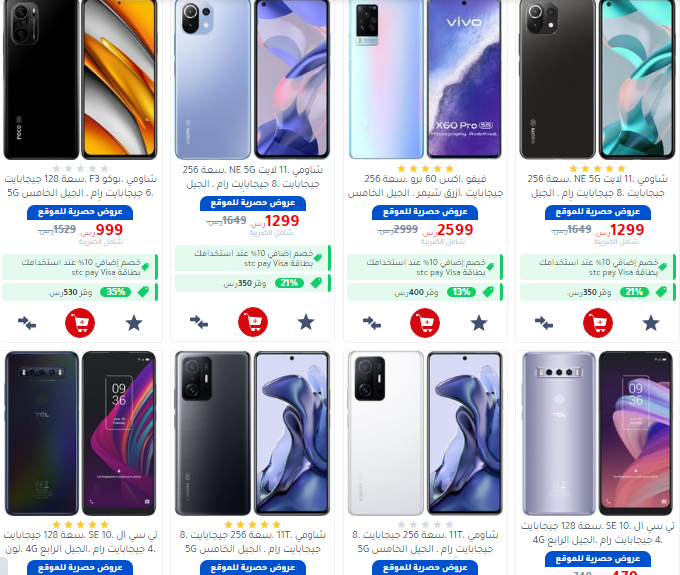This screenshot has width=680, height=575.
Task: Add the Vivo X60 Pro to wishlist
Action: 479,323
